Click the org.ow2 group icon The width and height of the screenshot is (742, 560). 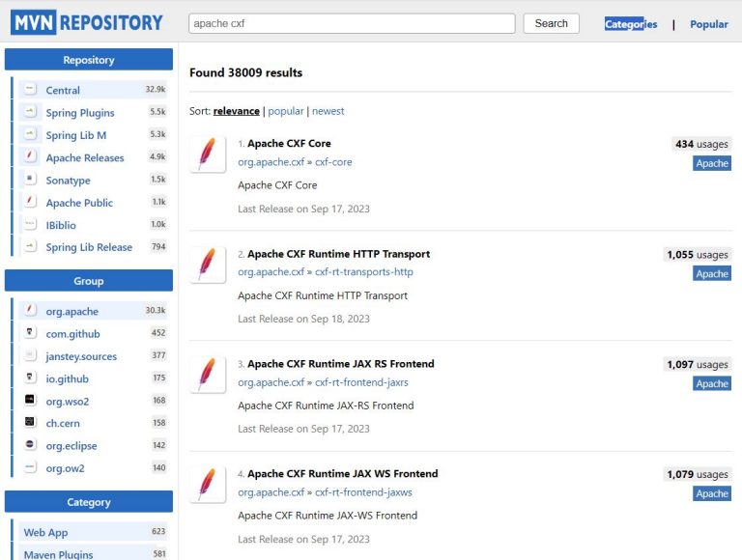click(30, 466)
